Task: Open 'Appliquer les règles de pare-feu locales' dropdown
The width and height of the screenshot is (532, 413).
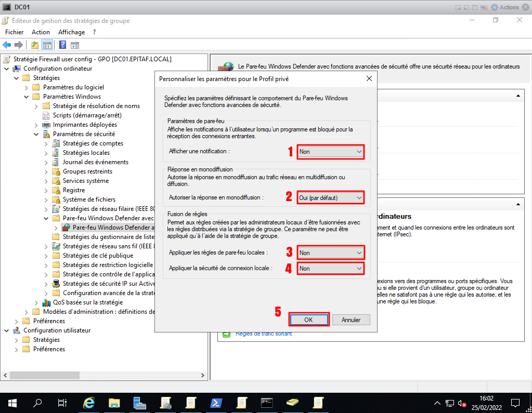Action: tap(330, 252)
